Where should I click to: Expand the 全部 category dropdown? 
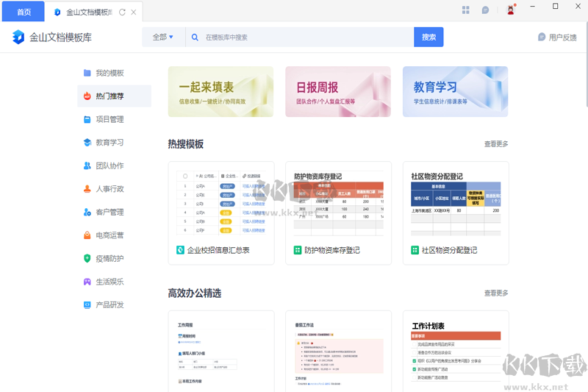(162, 37)
